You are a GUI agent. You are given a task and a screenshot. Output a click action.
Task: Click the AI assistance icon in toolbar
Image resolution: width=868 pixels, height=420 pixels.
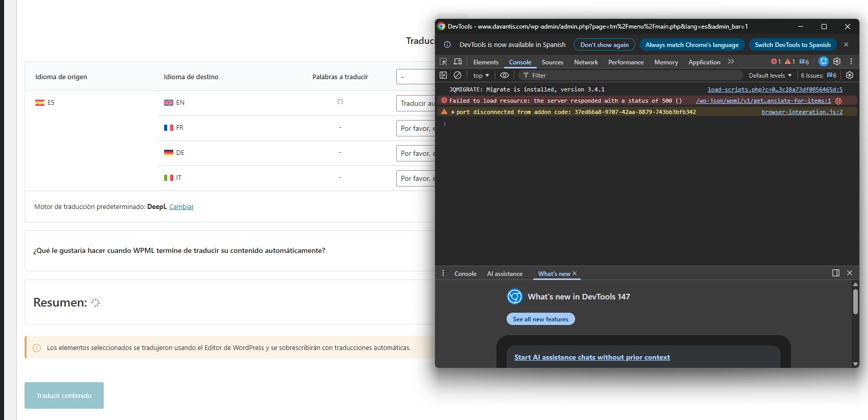point(823,61)
